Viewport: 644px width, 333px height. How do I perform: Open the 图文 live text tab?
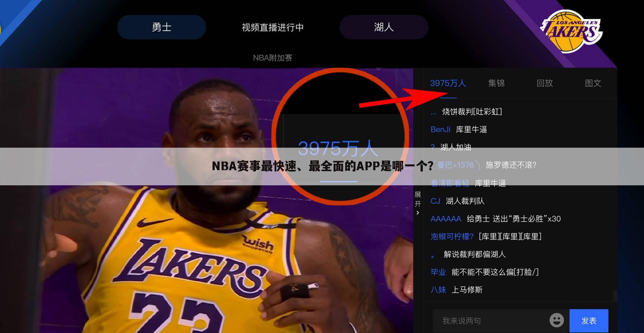[593, 83]
